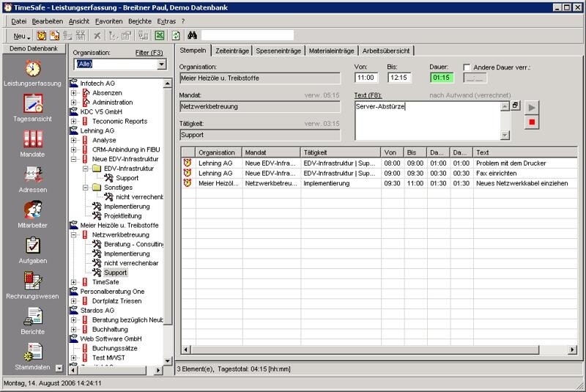This screenshot has width=586, height=392.
Task: Collapse the Netzwerkbetreuung tree node
Action: point(74,234)
